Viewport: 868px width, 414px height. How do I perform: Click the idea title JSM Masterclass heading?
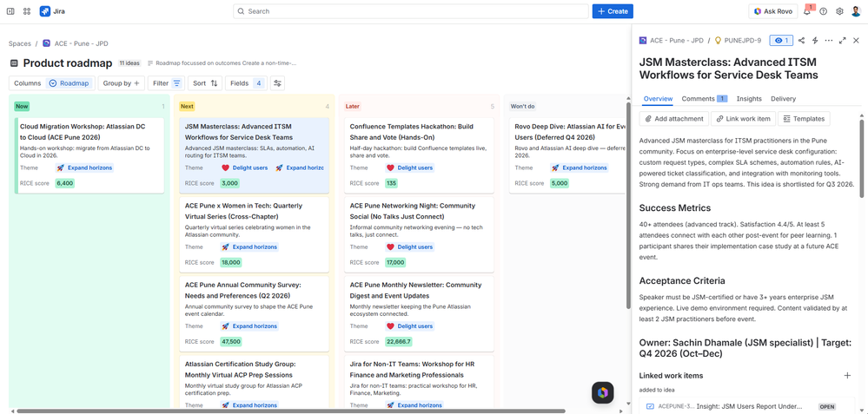pyautogui.click(x=728, y=69)
